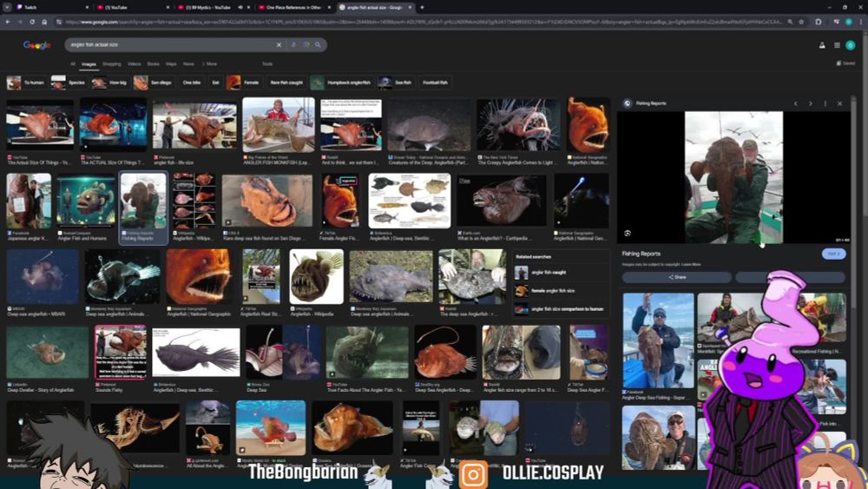Go back with the browser back arrow

click(x=8, y=22)
